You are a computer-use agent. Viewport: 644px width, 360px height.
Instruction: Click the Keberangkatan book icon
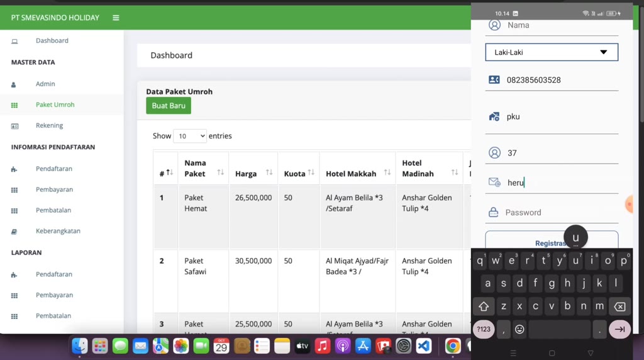tap(14, 232)
